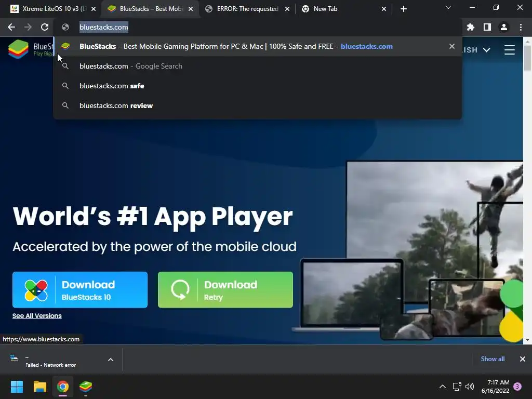
Task: Click the scrollbar down arrow
Action: pyautogui.click(x=527, y=340)
